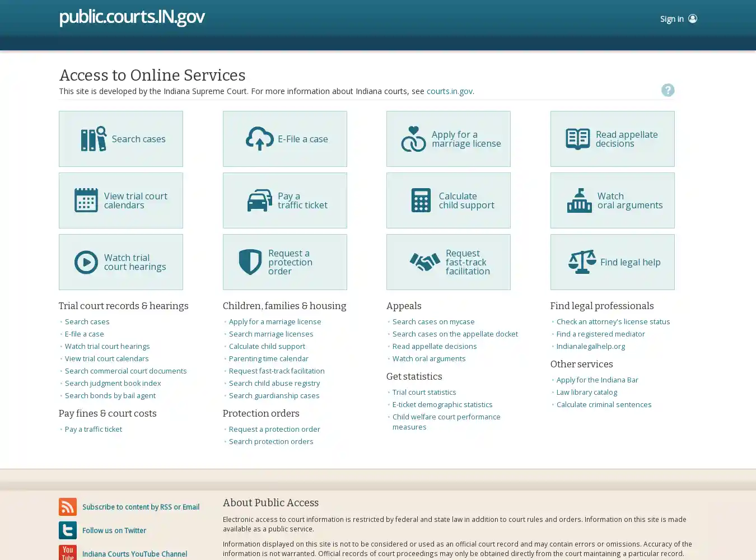Open 'Indianalegalhelp.org' link
The height and width of the screenshot is (560, 756).
[x=591, y=346]
